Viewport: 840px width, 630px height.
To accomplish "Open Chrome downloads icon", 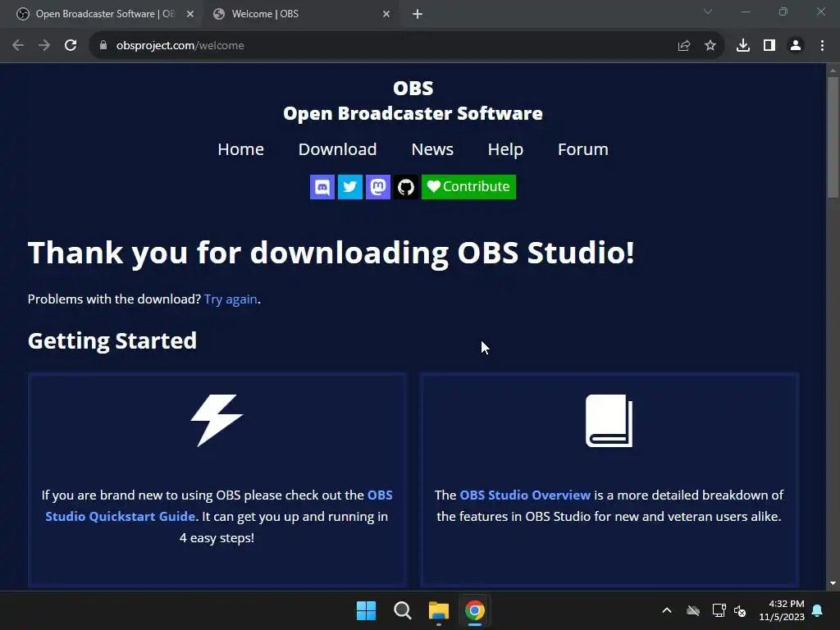I will pyautogui.click(x=743, y=46).
